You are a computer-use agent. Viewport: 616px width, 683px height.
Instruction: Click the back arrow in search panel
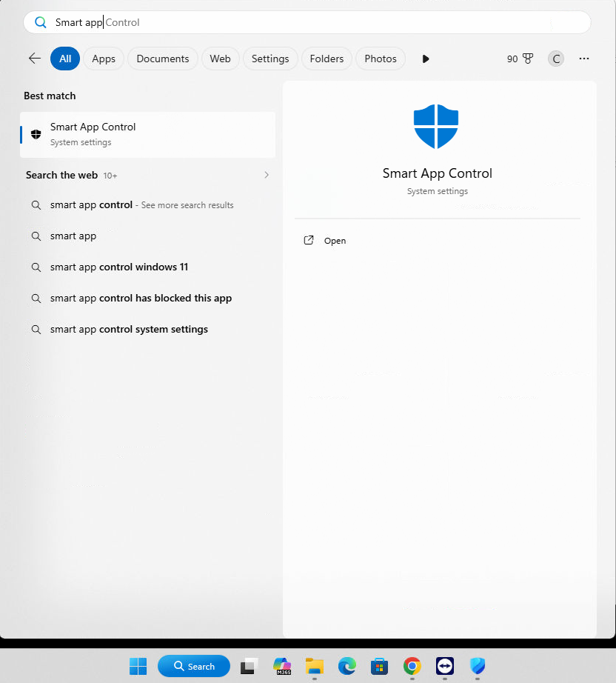click(34, 59)
